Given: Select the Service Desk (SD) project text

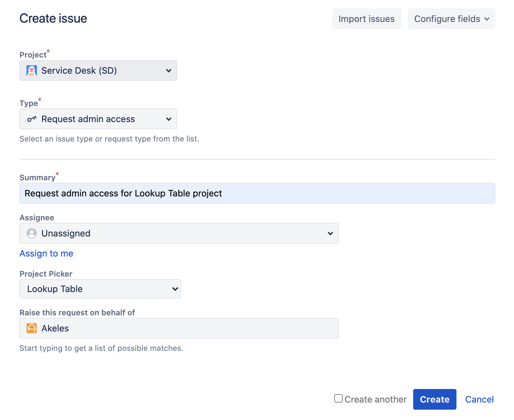Looking at the screenshot, I should (79, 70).
